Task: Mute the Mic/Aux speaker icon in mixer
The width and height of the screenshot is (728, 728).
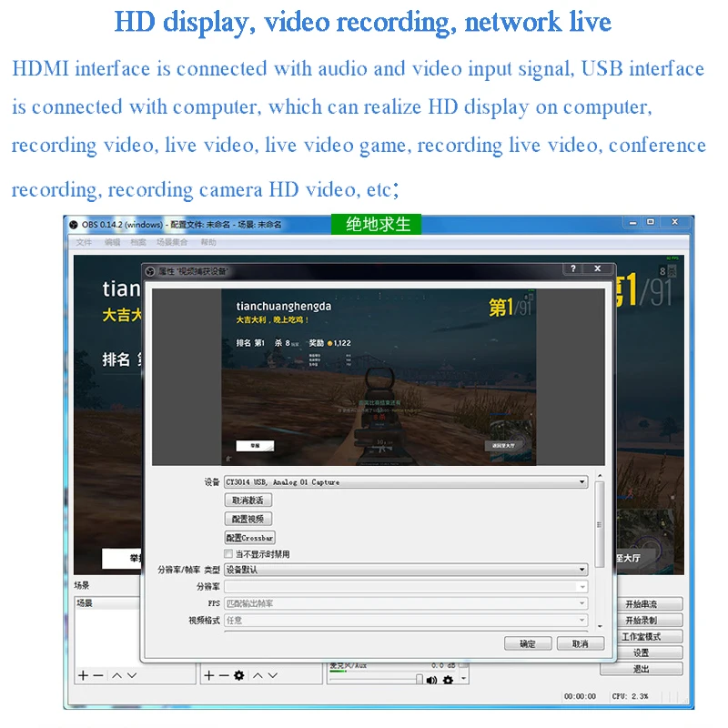Action: coord(431,680)
